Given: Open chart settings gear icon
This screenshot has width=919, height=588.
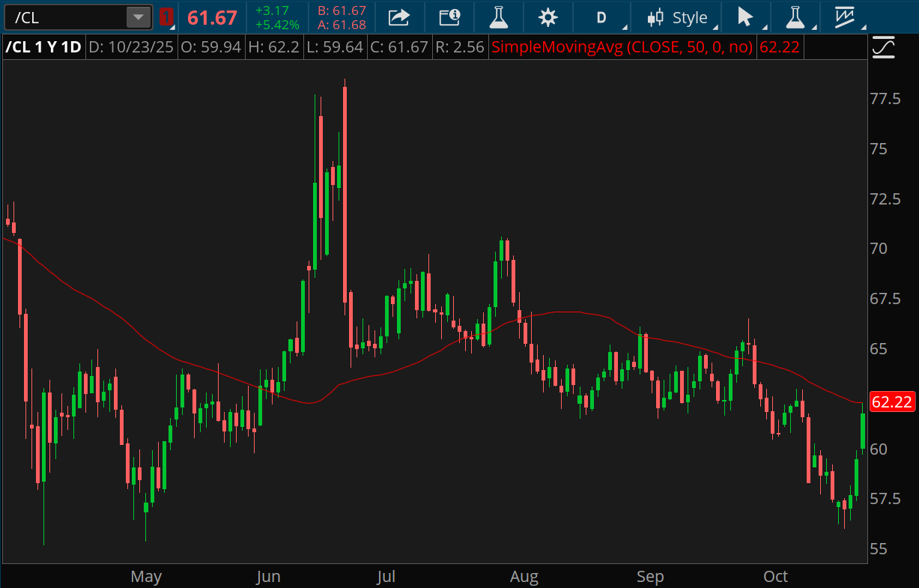Looking at the screenshot, I should (548, 17).
